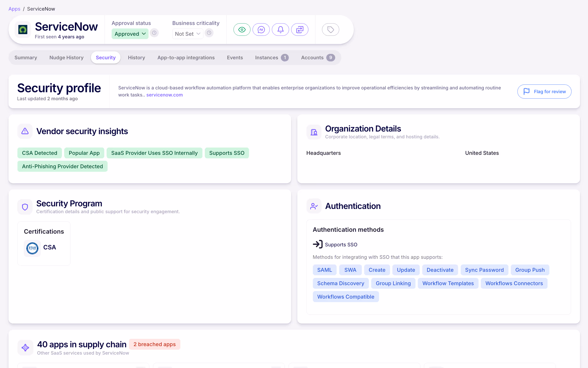This screenshot has width=588, height=368.
Task: Click the CSA STAR certification badge
Action: point(32,248)
